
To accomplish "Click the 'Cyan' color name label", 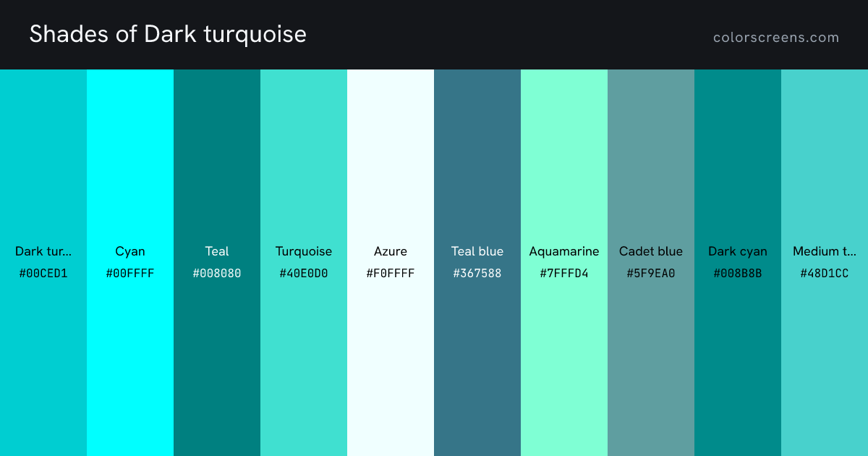I will pos(130,252).
